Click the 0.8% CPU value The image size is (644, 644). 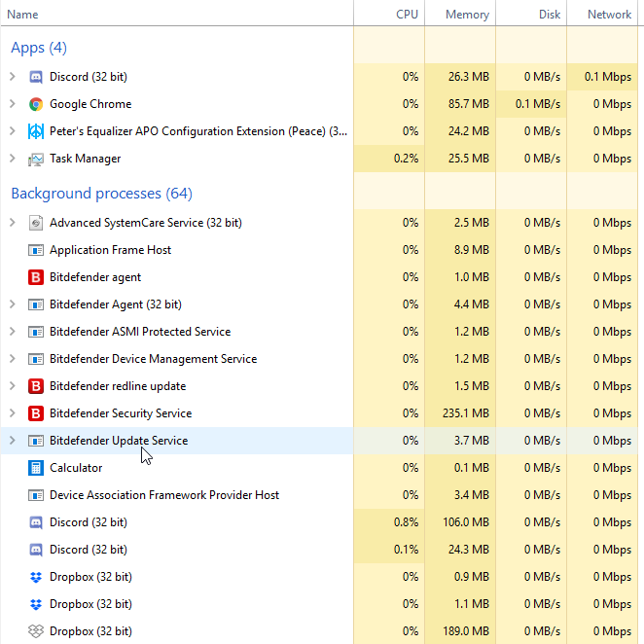pos(406,522)
